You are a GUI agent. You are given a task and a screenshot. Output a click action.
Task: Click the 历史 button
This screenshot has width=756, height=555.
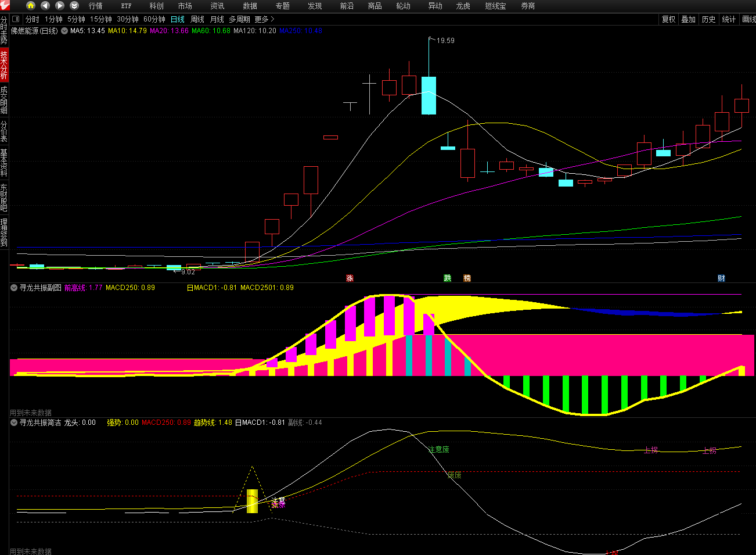(708, 19)
